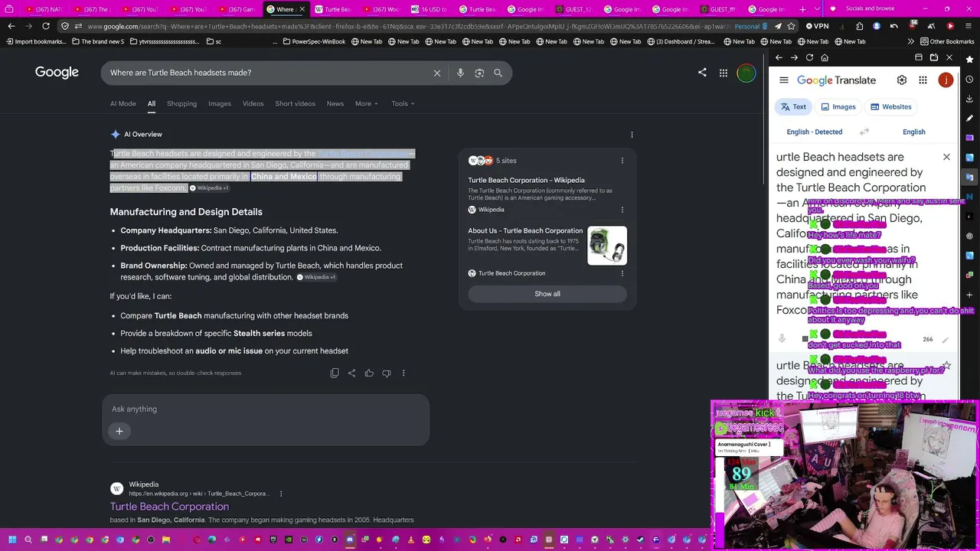Clear the Google search box text
The width and height of the screenshot is (980, 551).
[x=437, y=73]
